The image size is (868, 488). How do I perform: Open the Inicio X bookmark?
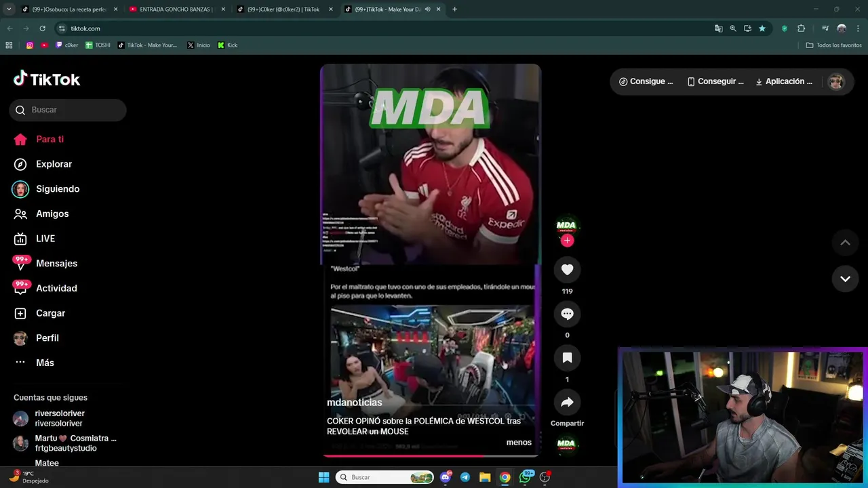199,45
